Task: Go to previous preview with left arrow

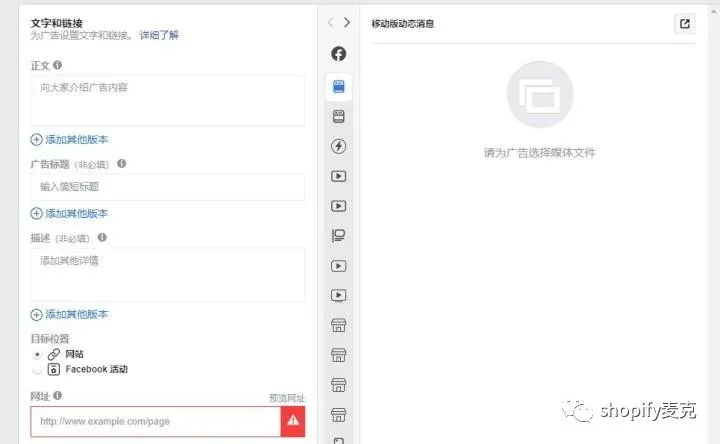Action: click(331, 22)
